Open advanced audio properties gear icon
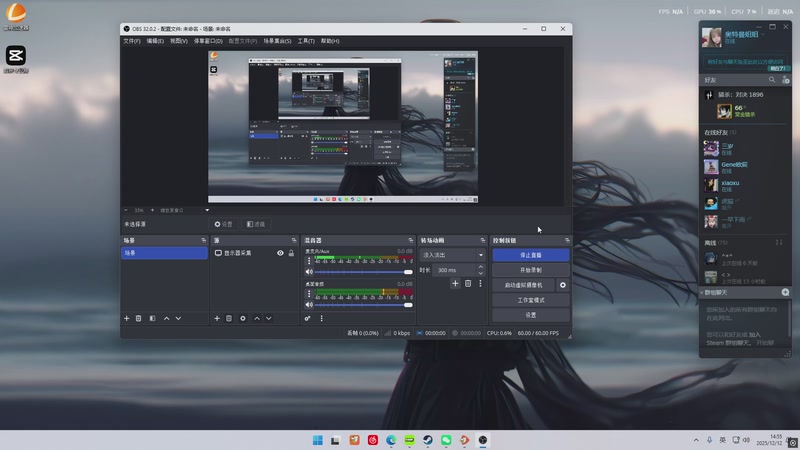The height and width of the screenshot is (450, 800). (x=308, y=318)
